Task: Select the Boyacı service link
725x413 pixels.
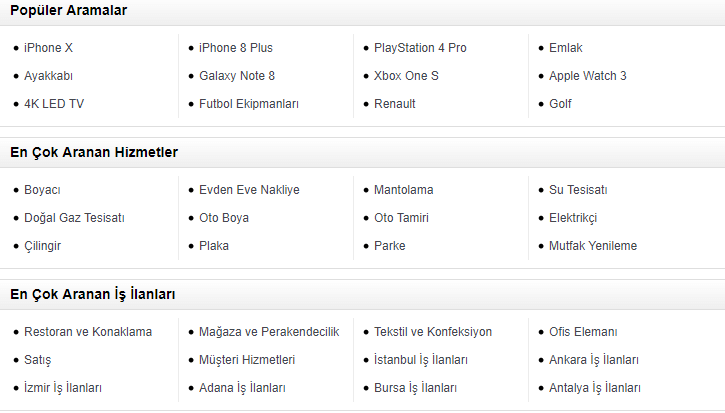Action: (x=43, y=190)
